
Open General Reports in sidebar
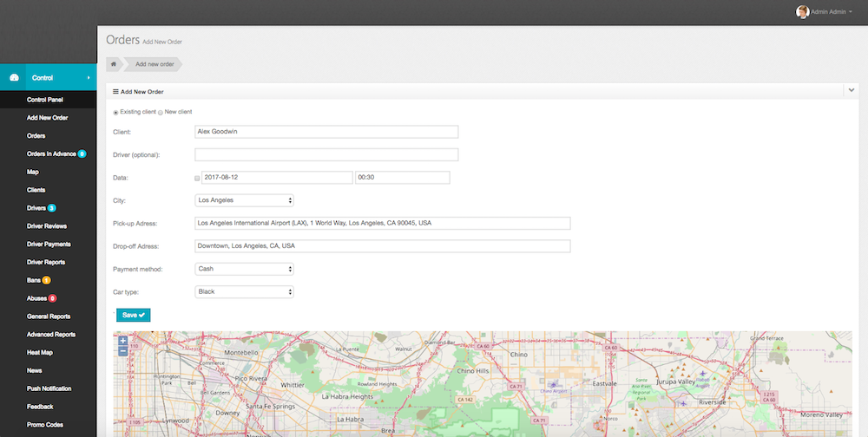(49, 316)
